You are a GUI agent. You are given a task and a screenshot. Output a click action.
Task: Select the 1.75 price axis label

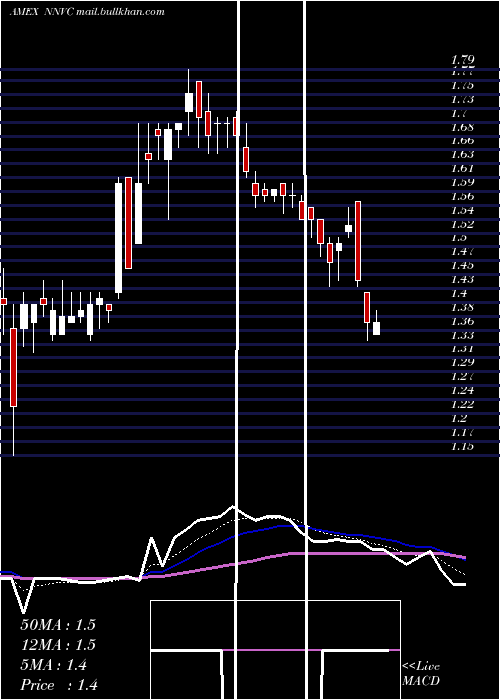[x=463, y=85]
